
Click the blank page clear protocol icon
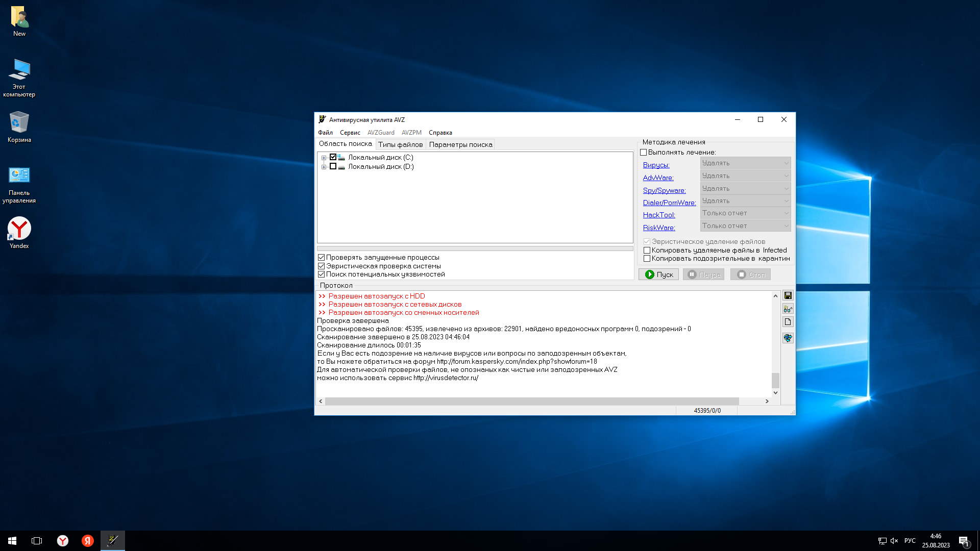click(788, 322)
